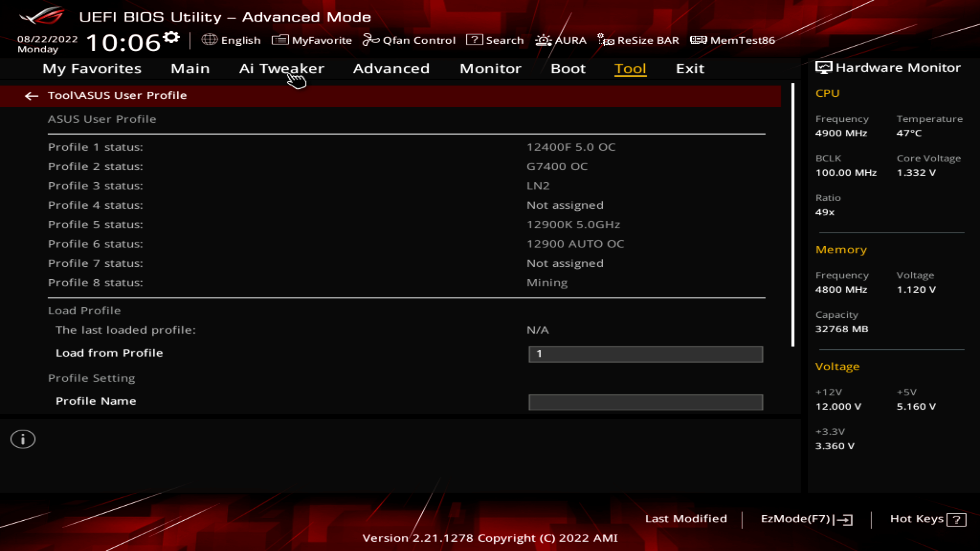Image resolution: width=980 pixels, height=551 pixels.
Task: Click the back arrow beside Tool\ASUS User Profile
Action: click(31, 96)
